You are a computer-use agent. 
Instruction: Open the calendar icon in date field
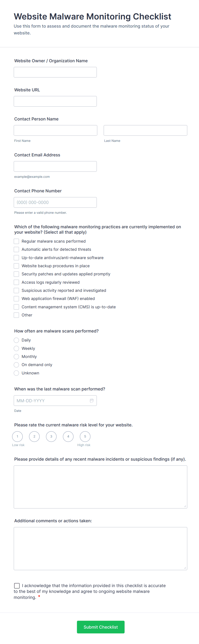92,401
